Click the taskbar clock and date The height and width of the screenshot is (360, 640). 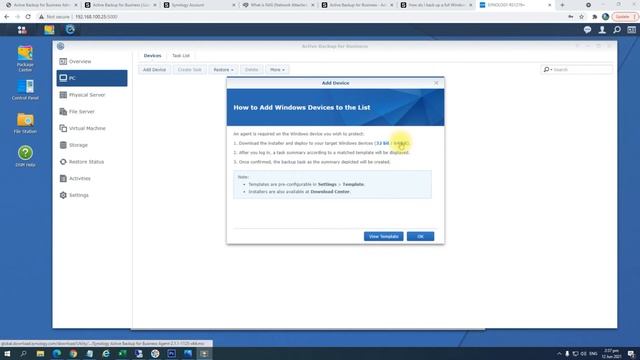[x=611, y=354]
